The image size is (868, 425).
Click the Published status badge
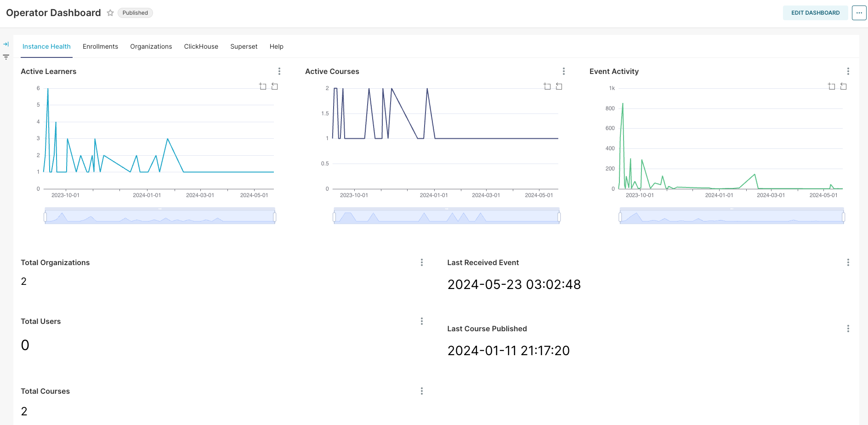tap(135, 13)
